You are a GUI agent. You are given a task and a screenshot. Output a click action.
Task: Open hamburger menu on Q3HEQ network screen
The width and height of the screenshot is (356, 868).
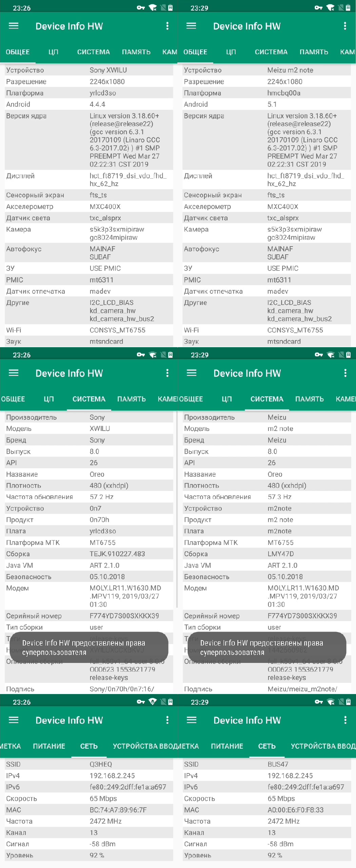click(x=14, y=720)
